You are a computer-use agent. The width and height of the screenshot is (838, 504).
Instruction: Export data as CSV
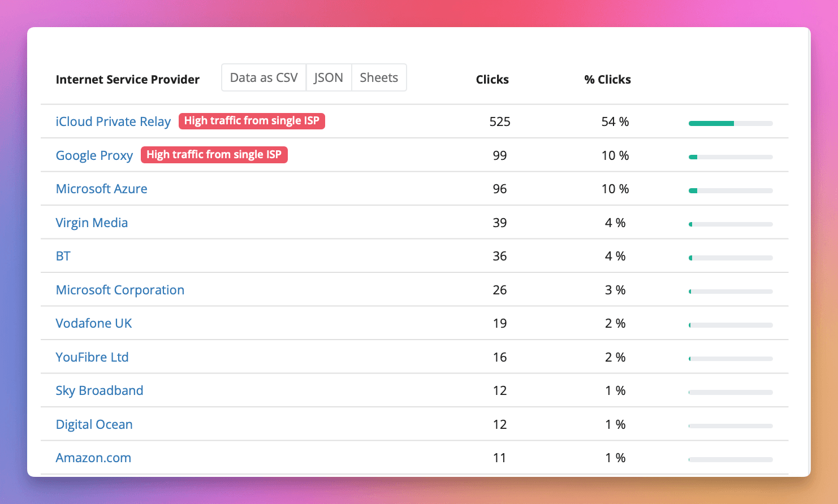(264, 77)
